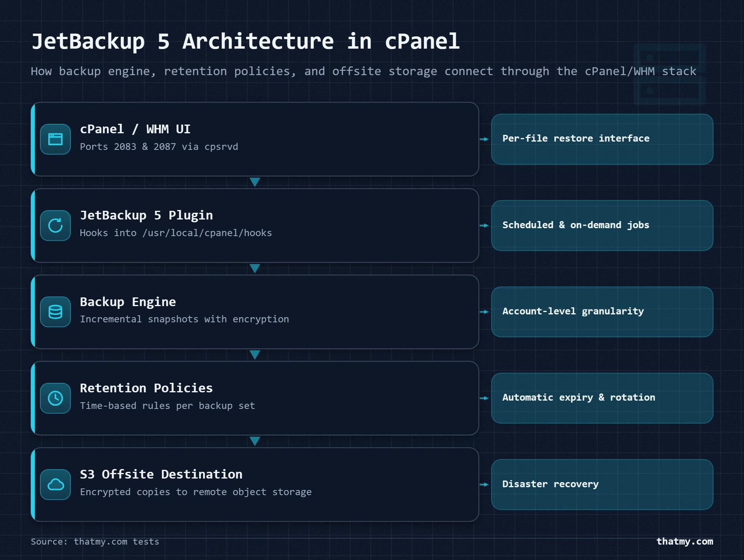Click 'Incremental snapshots with encryption' text
This screenshot has width=744, height=560.
(184, 319)
